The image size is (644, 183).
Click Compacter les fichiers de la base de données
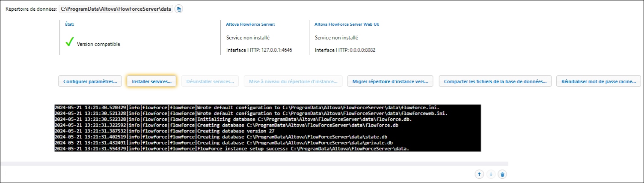pos(495,81)
